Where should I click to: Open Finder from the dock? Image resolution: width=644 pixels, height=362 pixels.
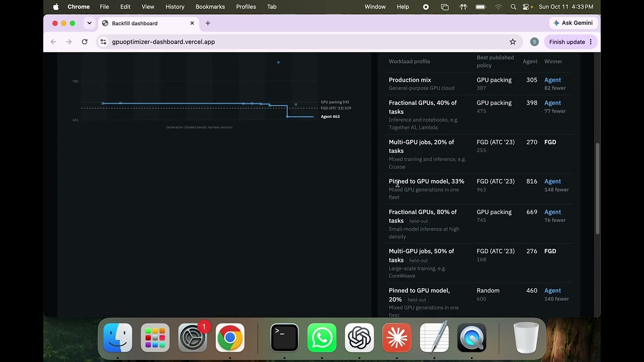tap(118, 337)
